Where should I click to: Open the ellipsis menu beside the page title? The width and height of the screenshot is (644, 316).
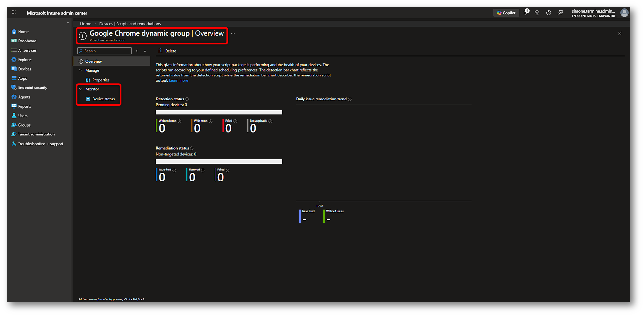[x=233, y=33]
